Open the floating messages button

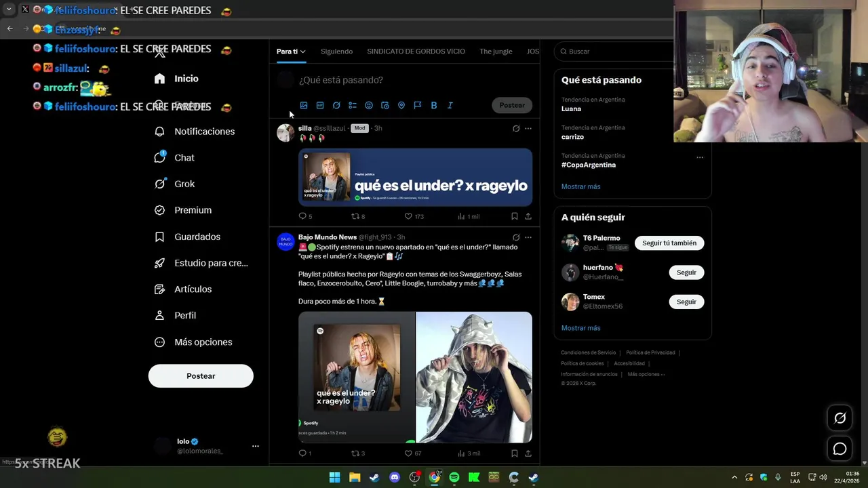tap(840, 449)
